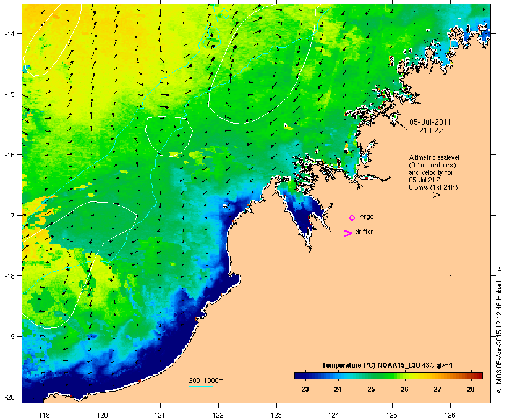Viewport: 507px width, 420px height.
Task: Click the colorbar tick label 26
Action: tap(404, 389)
